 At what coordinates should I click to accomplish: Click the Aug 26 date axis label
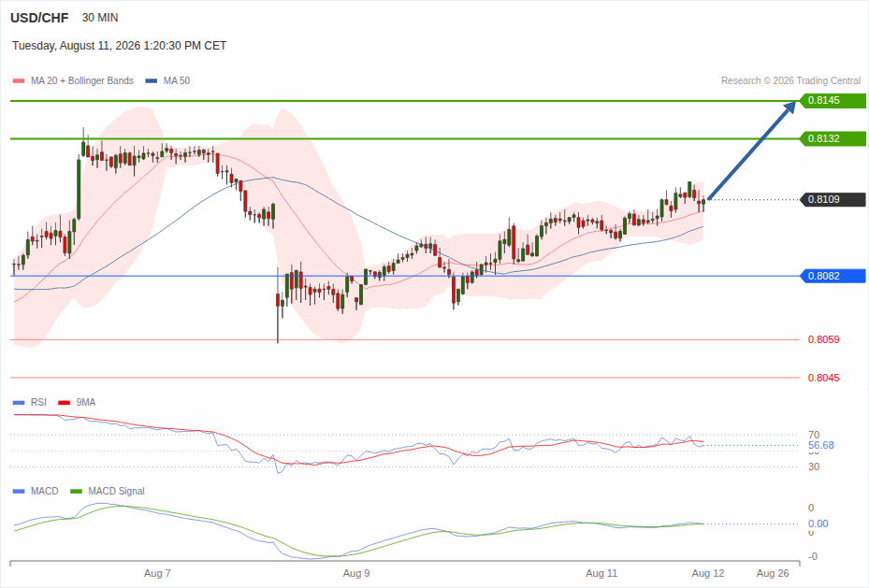tap(773, 573)
